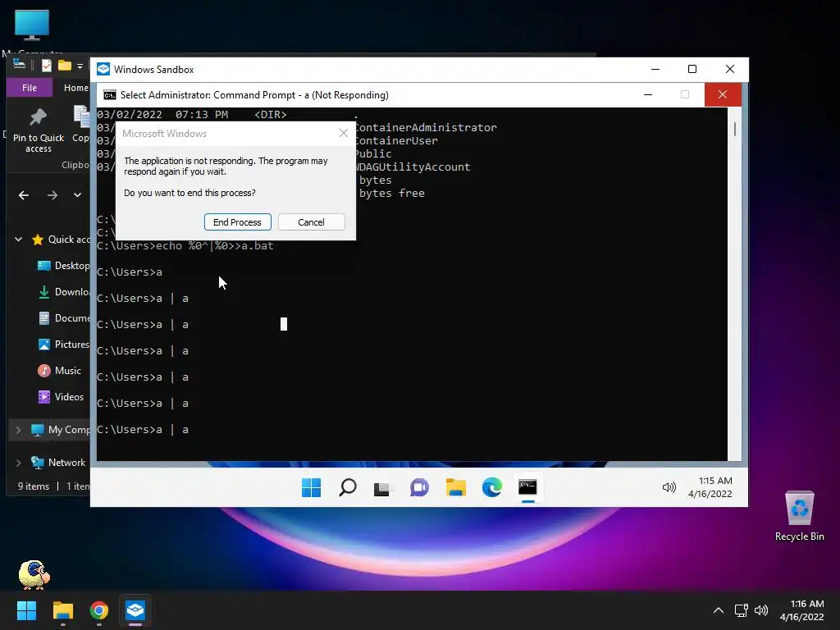Expand Network tree node
Viewport: 840px width, 630px height.
(18, 463)
